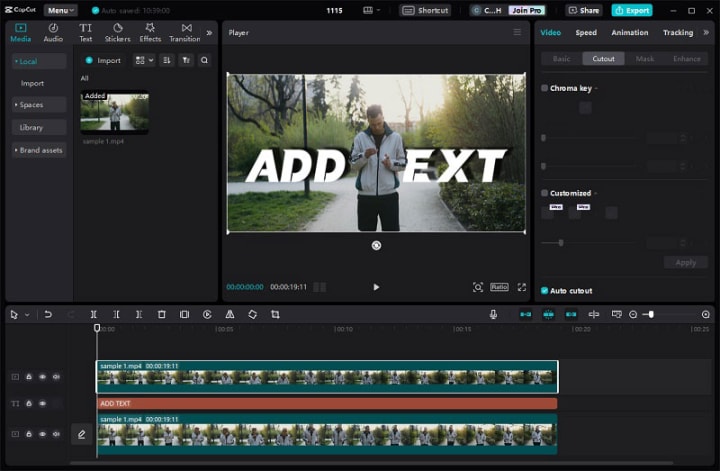This screenshot has height=471, width=720.
Task: Open the Transition tab
Action: click(x=185, y=33)
